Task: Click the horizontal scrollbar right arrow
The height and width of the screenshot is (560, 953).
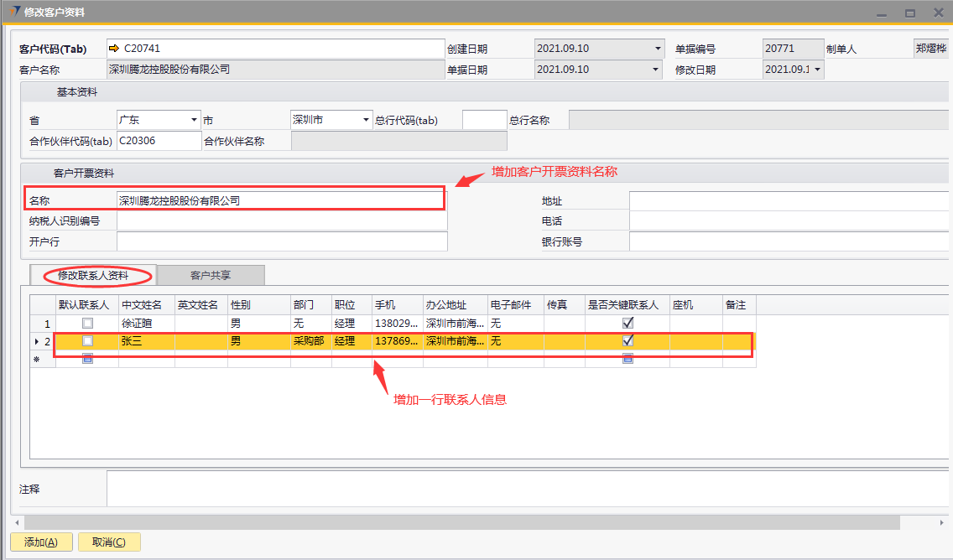Action: pyautogui.click(x=944, y=523)
